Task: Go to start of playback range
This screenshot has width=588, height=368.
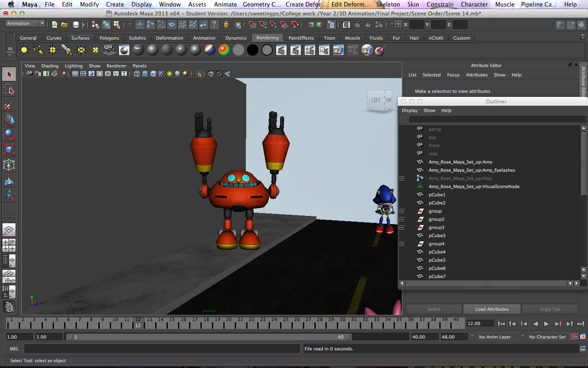Action: tap(501, 324)
